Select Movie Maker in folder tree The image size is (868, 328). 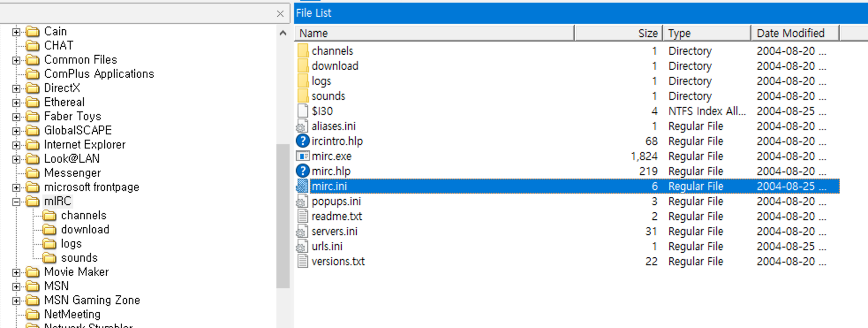click(76, 272)
